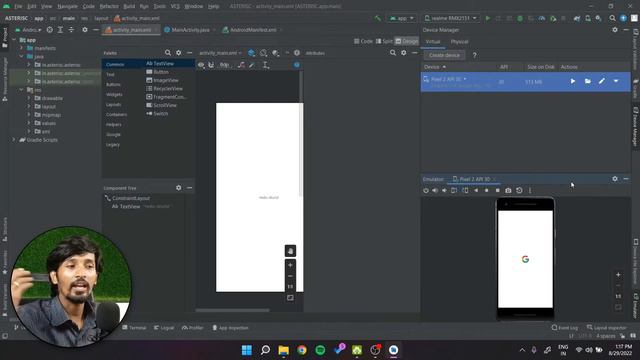Take emulator screenshot with camera icon

click(508, 191)
